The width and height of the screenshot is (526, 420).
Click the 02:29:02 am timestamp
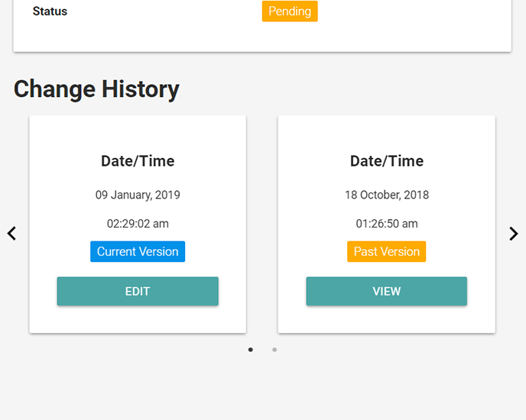[138, 224]
